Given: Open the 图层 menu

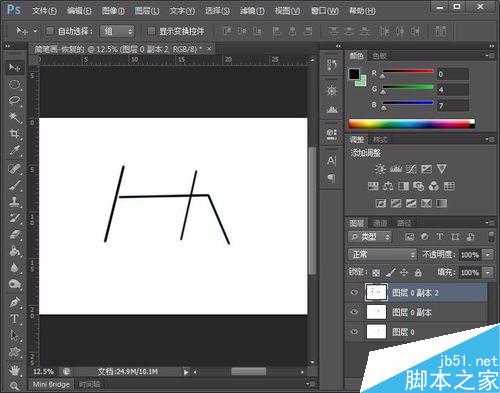Looking at the screenshot, I should click(147, 11).
